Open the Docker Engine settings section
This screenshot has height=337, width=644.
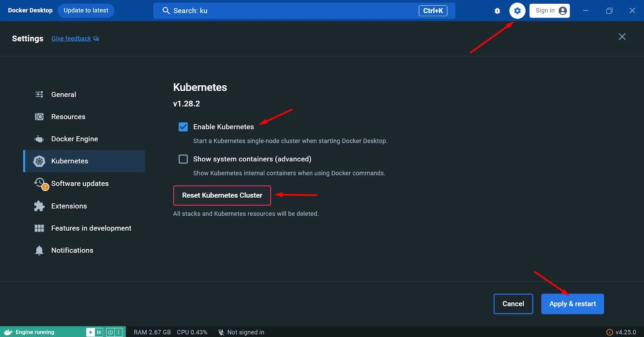coord(84,139)
